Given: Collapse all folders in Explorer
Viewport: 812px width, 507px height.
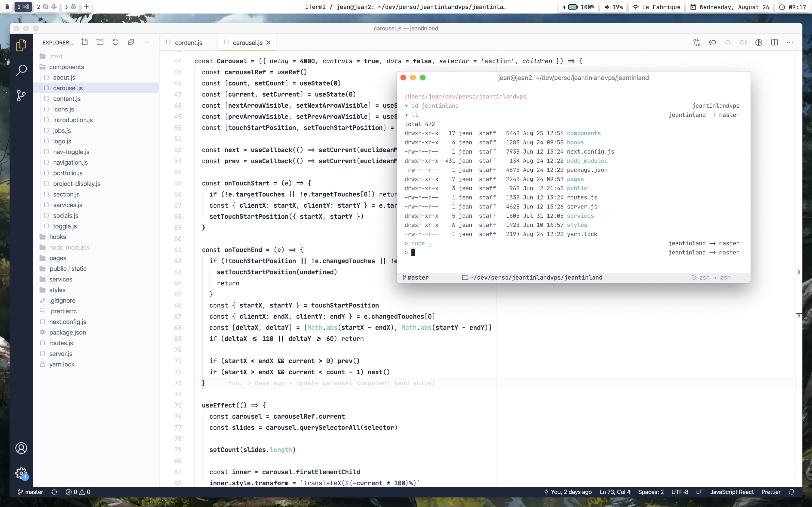Looking at the screenshot, I should point(131,42).
